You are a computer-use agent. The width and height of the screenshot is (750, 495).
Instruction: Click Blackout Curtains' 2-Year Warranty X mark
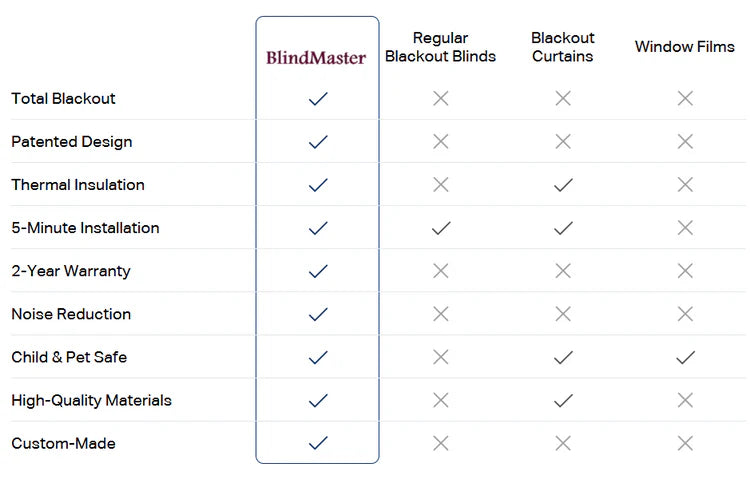[563, 271]
